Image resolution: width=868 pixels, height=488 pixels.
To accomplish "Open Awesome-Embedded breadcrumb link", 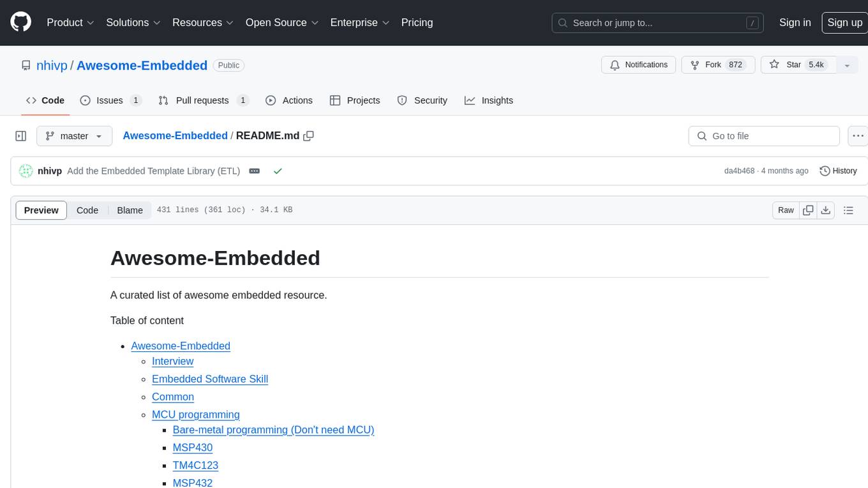I will (175, 135).
